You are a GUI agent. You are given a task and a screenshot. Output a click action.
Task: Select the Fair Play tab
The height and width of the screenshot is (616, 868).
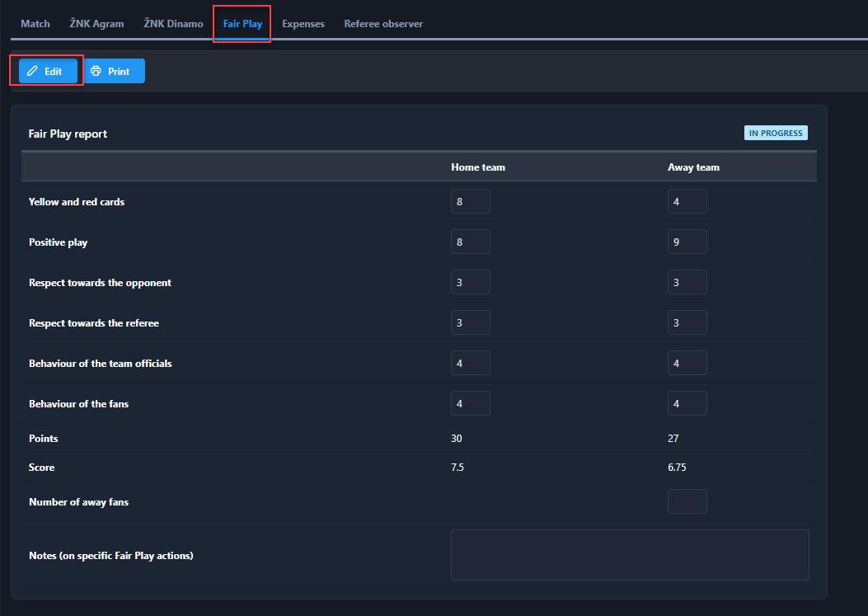(x=242, y=24)
